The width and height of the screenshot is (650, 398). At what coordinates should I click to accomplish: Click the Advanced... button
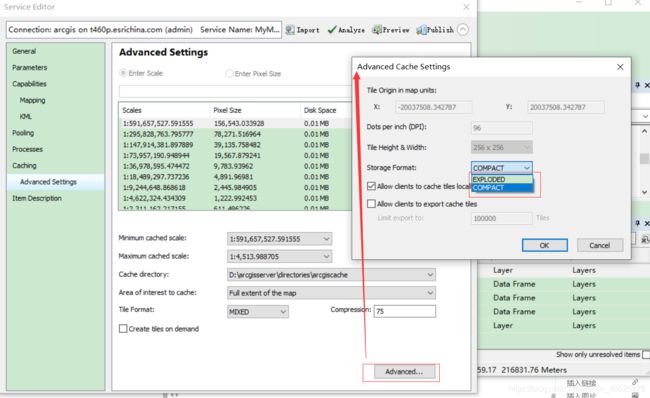coord(404,371)
